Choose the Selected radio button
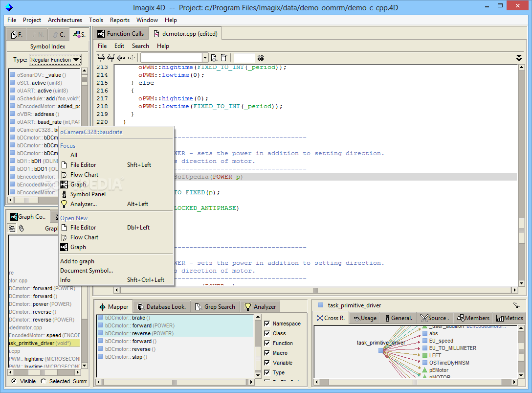Screen dimensions: 532x393 (44, 381)
